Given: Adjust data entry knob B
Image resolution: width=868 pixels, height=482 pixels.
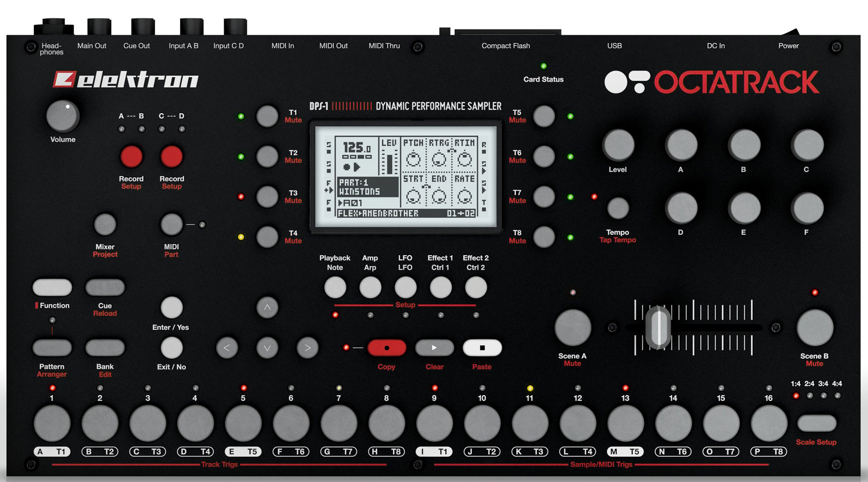Looking at the screenshot, I should coord(744,145).
